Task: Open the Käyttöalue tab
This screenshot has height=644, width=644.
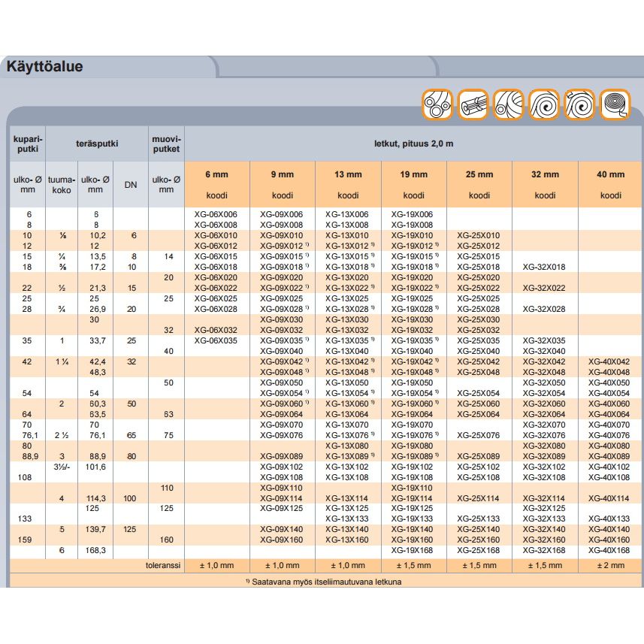Action: pos(45,67)
